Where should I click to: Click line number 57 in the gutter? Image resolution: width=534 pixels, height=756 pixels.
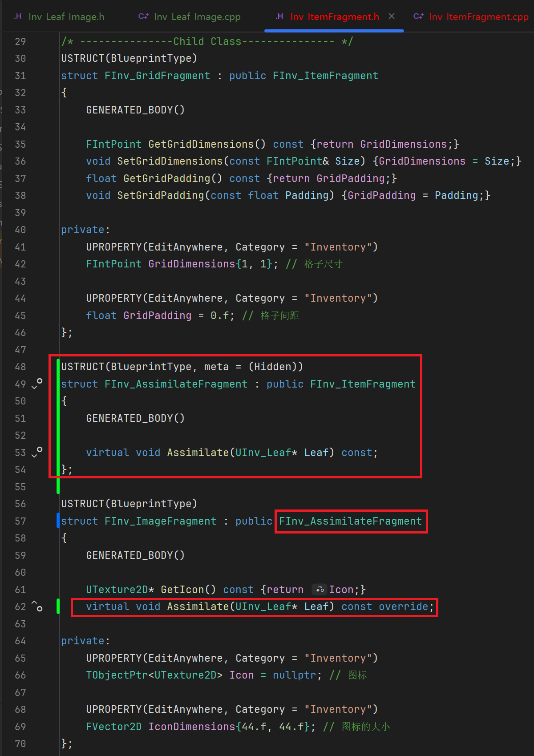tap(20, 521)
